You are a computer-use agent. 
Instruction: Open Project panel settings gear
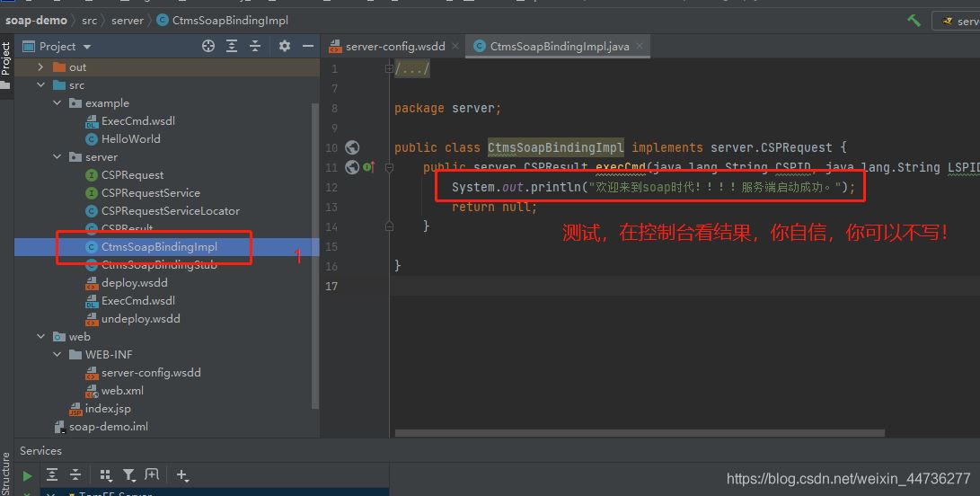285,46
